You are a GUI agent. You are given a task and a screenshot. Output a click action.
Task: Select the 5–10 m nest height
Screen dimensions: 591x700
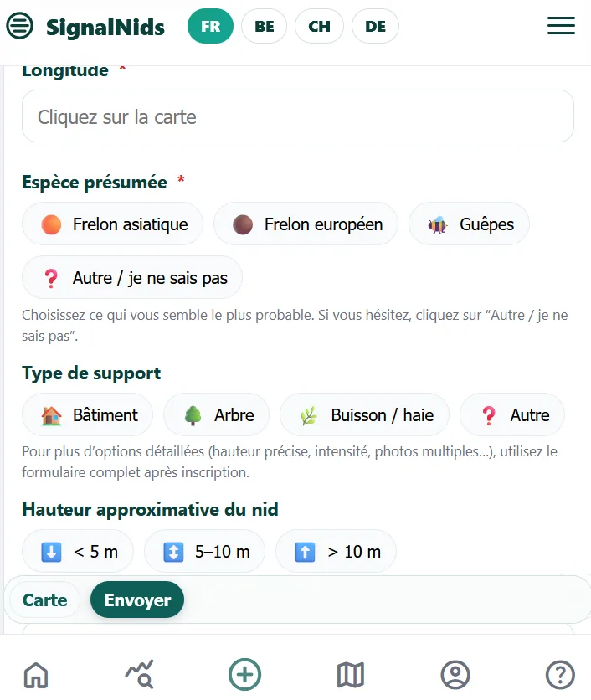(x=204, y=551)
